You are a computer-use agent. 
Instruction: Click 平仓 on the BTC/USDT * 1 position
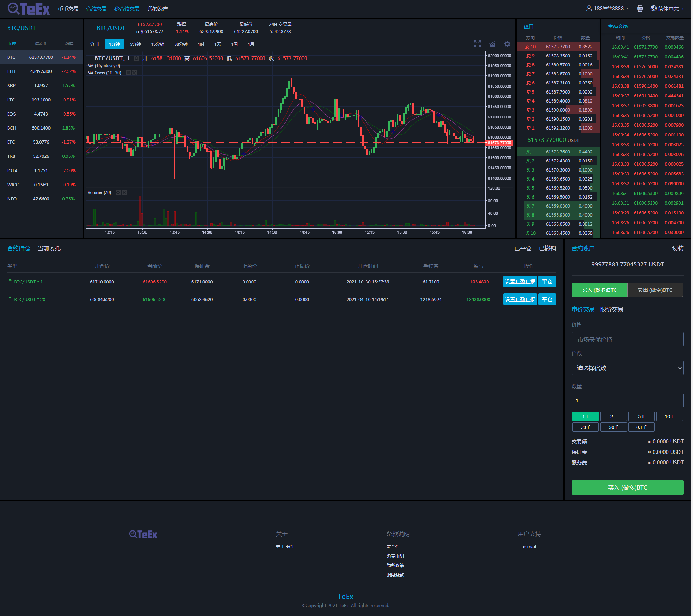547,282
